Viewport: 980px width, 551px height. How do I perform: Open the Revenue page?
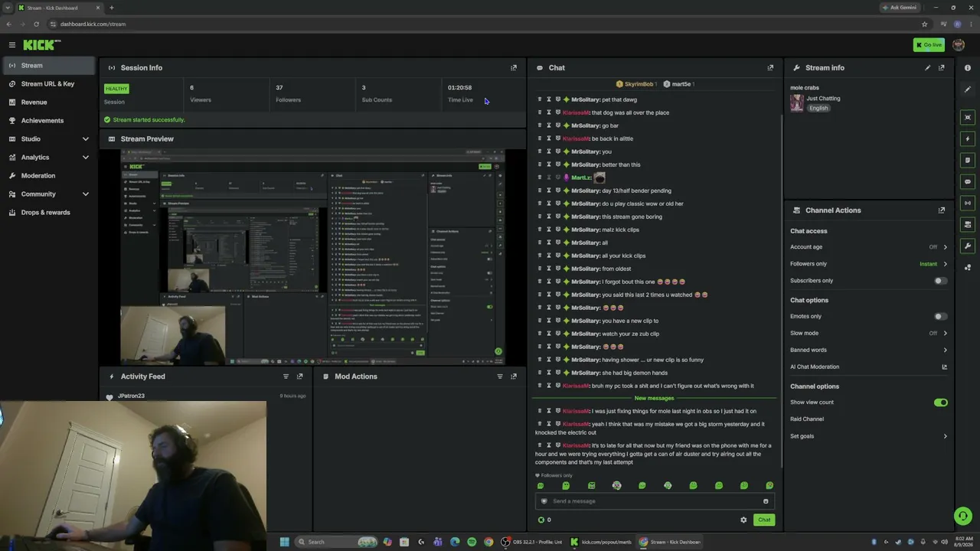click(x=49, y=102)
